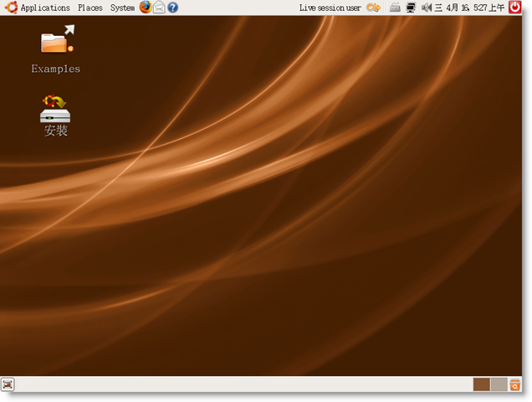The height and width of the screenshot is (402, 532).
Task: Open the Help question mark icon
Action: pyautogui.click(x=172, y=8)
